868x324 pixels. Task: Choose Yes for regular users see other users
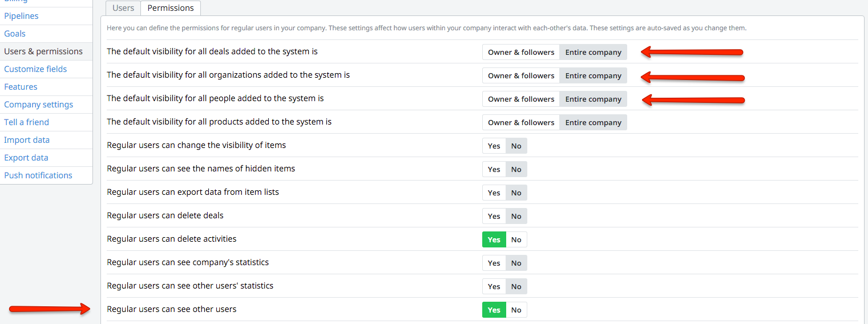coord(494,310)
